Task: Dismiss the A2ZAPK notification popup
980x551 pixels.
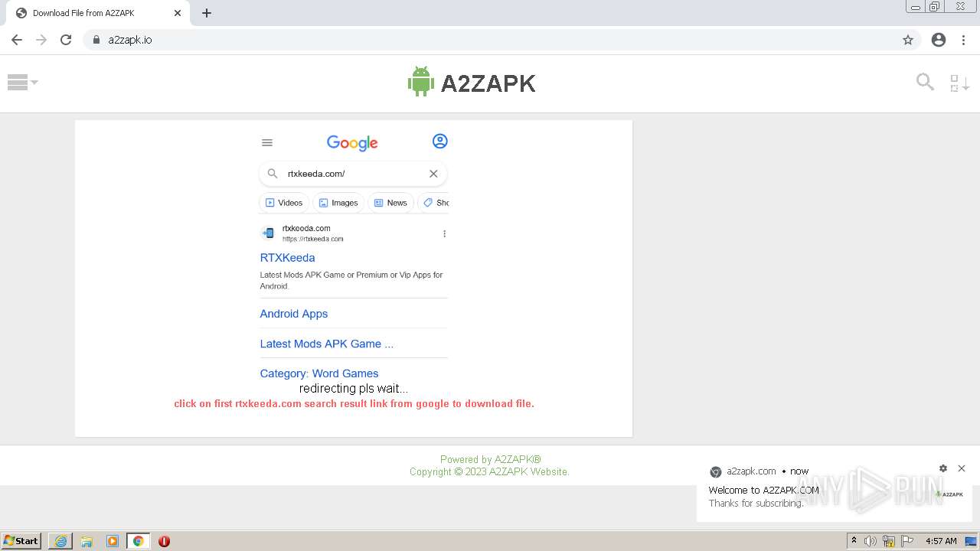Action: (x=962, y=468)
